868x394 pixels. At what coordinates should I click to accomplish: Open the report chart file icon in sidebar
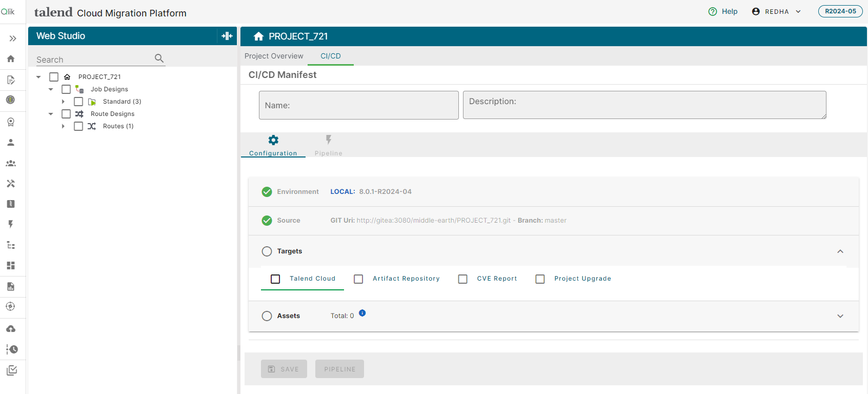click(x=11, y=287)
